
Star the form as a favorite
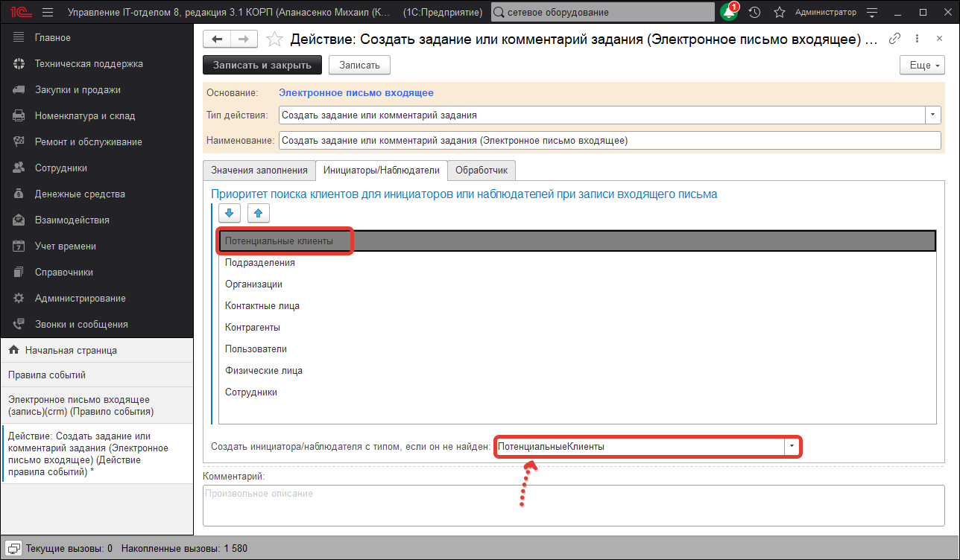point(274,39)
